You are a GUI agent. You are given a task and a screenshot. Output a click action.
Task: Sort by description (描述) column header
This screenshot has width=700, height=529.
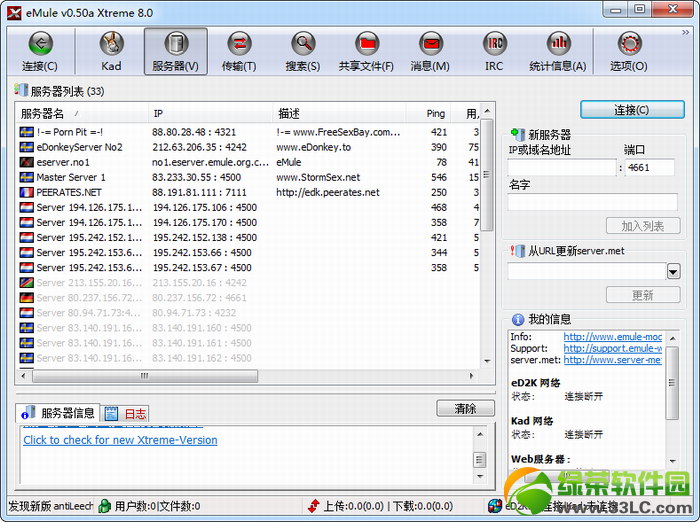pos(339,114)
